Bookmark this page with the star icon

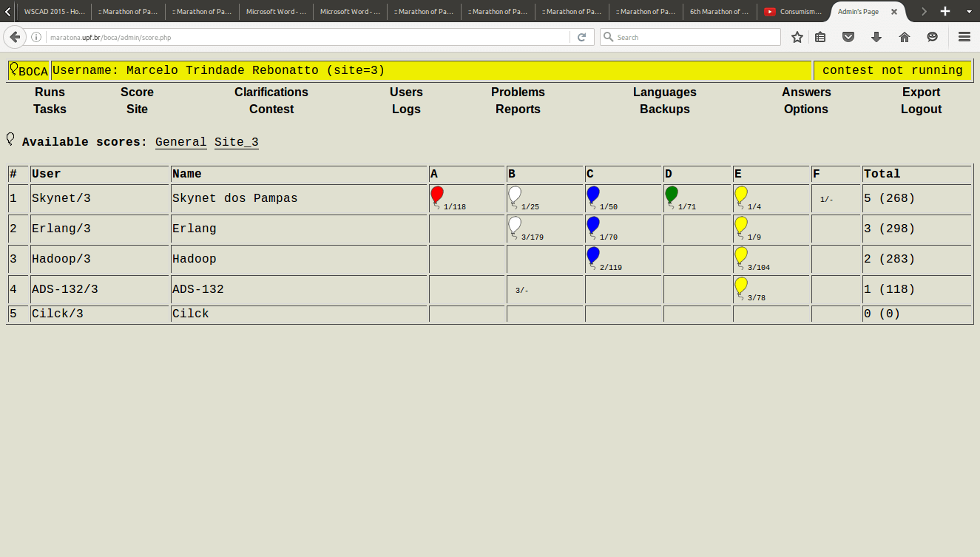797,37
